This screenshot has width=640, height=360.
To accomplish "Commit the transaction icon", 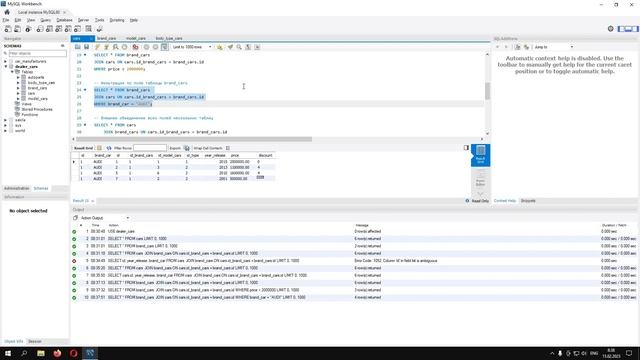I will 146,47.
